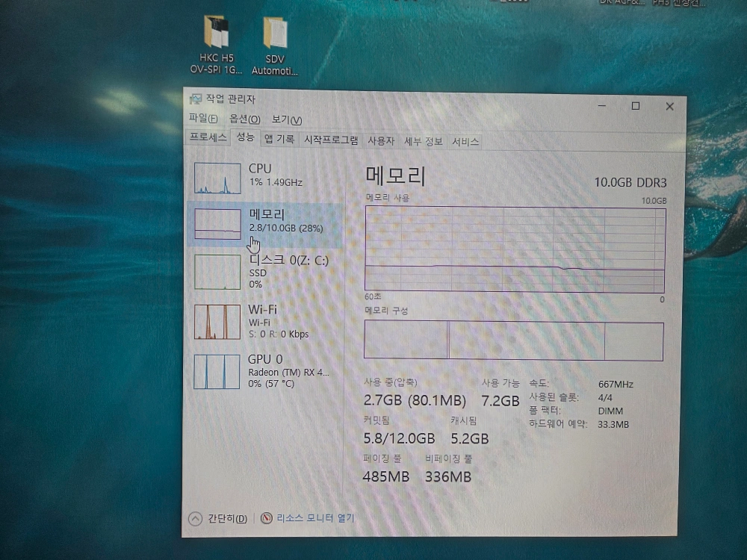Open the 보기(V) menu
Image resolution: width=747 pixels, height=560 pixels.
point(287,120)
